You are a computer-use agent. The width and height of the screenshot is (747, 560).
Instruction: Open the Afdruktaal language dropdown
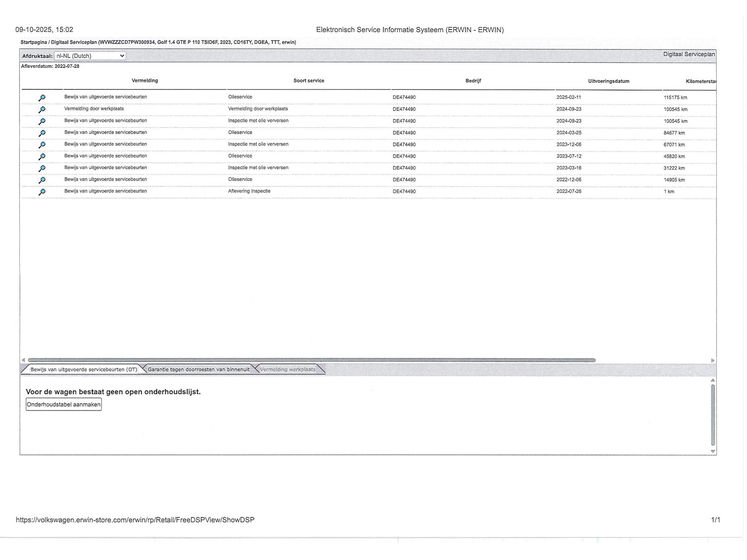[90, 56]
